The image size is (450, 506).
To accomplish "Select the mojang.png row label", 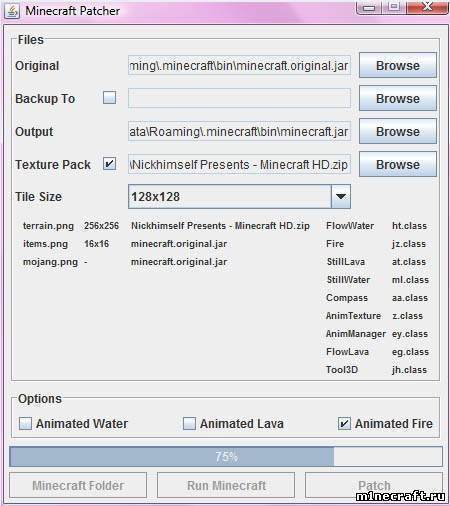I will [50, 262].
